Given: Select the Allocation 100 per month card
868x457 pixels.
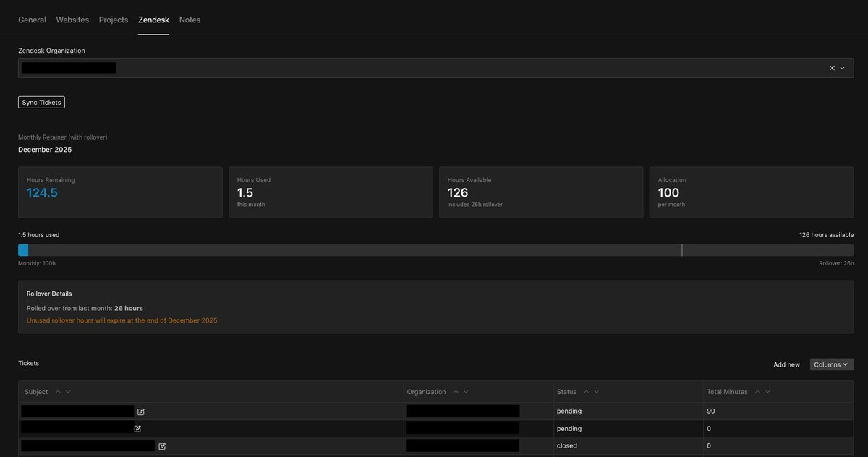Looking at the screenshot, I should 752,192.
